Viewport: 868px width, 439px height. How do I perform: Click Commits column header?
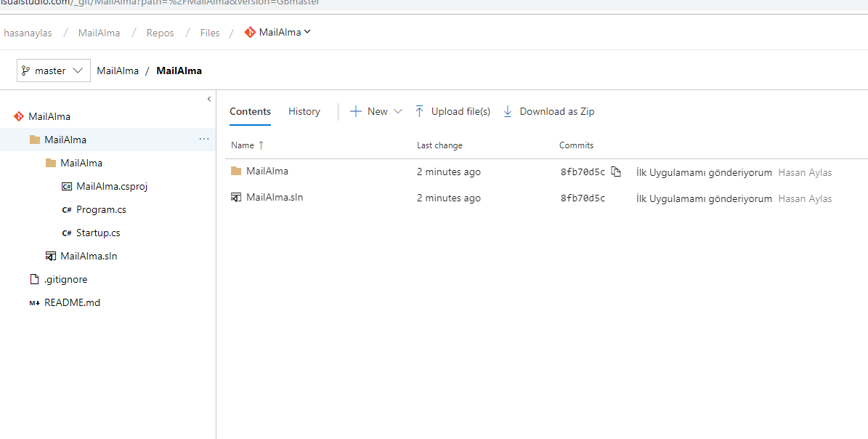576,145
